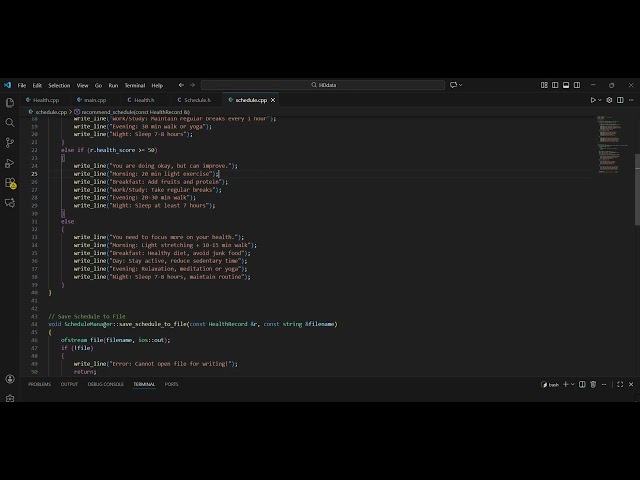
Task: Split the terminal panel
Action: click(582, 384)
